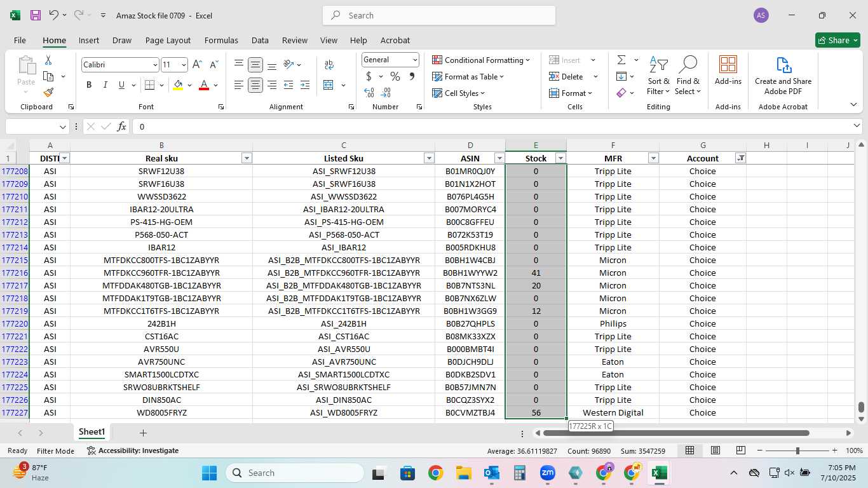Click the Decrease Indent icon
The width and height of the screenshot is (868, 488).
tap(288, 85)
